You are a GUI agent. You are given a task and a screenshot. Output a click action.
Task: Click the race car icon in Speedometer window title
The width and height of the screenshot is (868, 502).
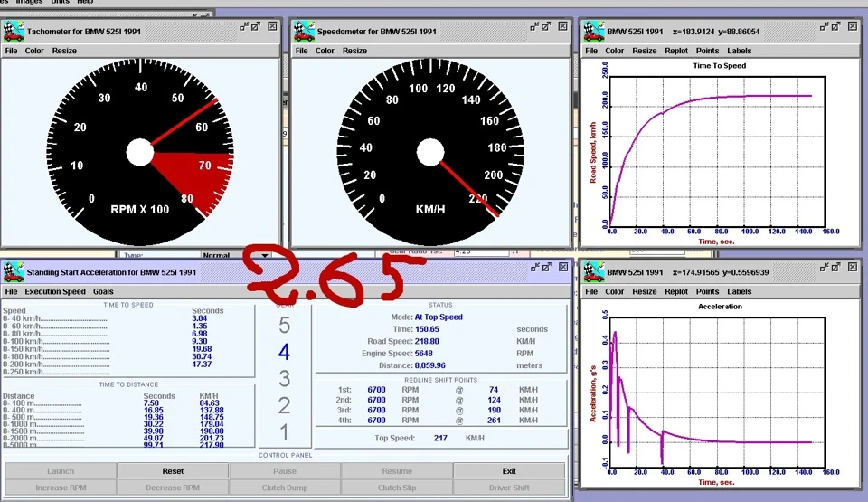pos(304,31)
